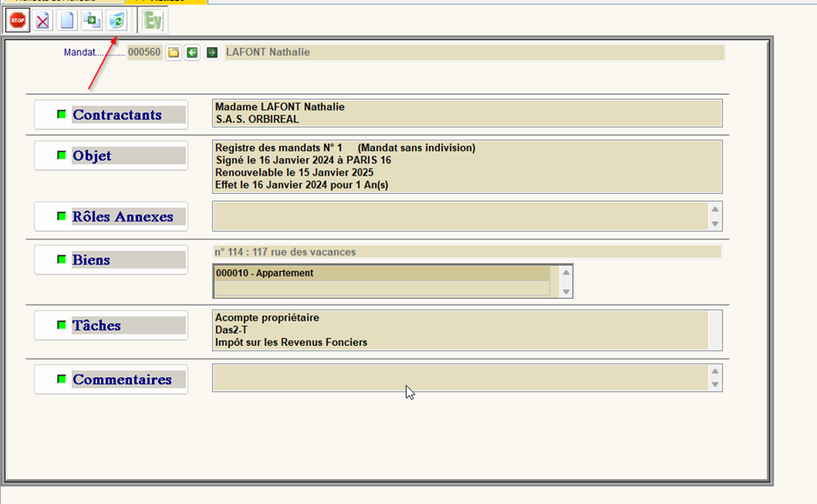Open the Objet section

click(111, 156)
